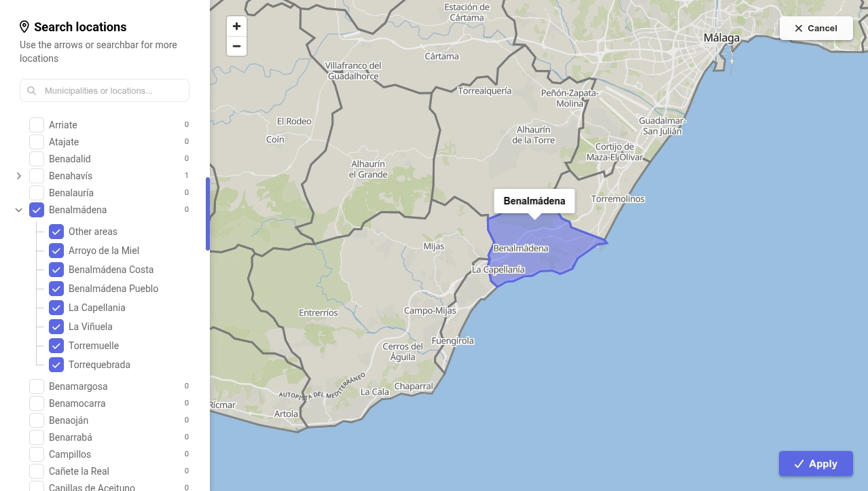868x491 pixels.
Task: Check the Benamocarra checkbox
Action: click(x=37, y=403)
